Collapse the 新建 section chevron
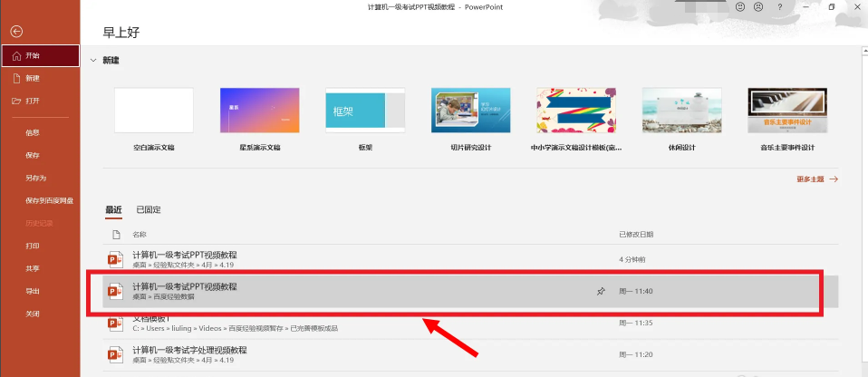The width and height of the screenshot is (868, 377). click(x=93, y=61)
